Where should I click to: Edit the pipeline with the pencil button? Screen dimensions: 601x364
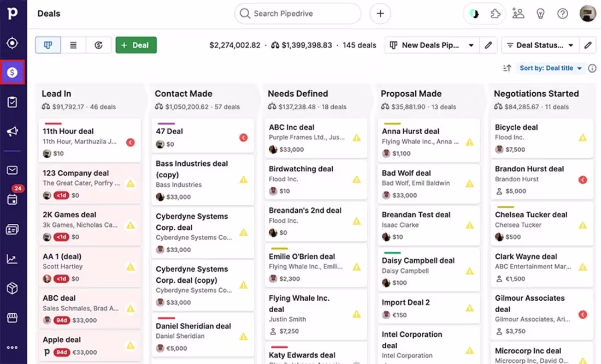click(x=488, y=45)
